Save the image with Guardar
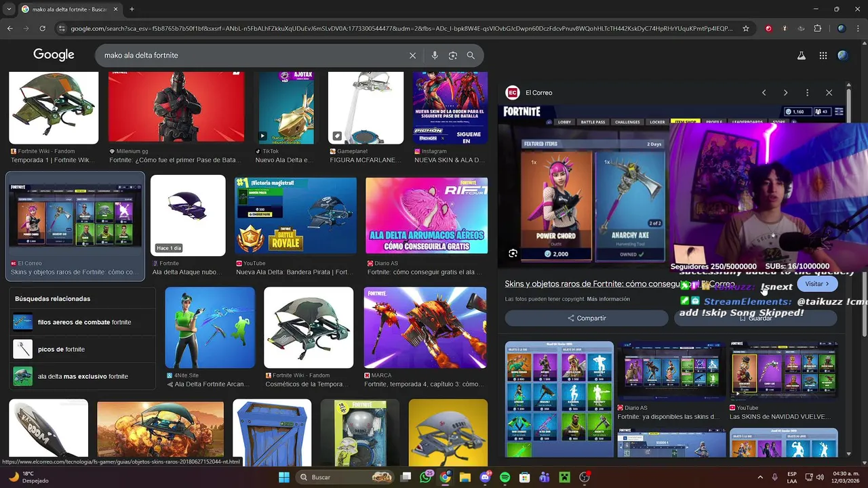Viewport: 868px width, 488px height. click(755, 318)
